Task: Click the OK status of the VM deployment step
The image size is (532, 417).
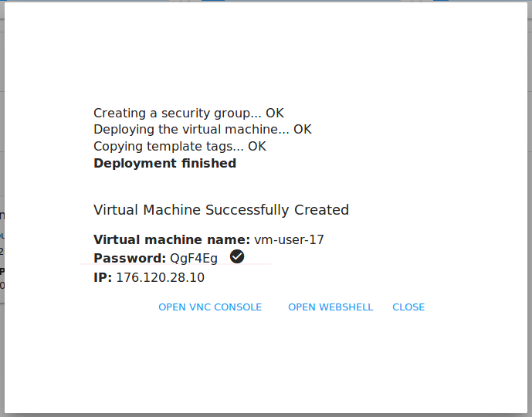Action: click(303, 130)
